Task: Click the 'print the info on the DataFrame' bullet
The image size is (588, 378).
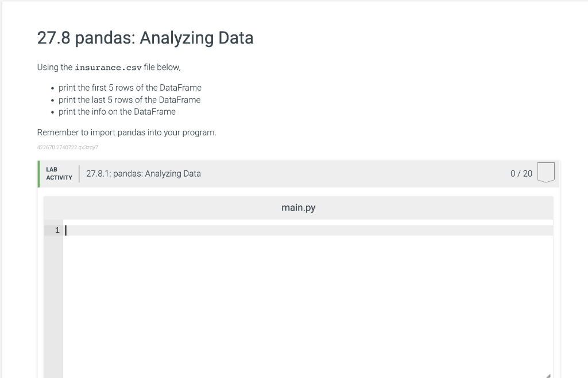Action: [x=117, y=112]
